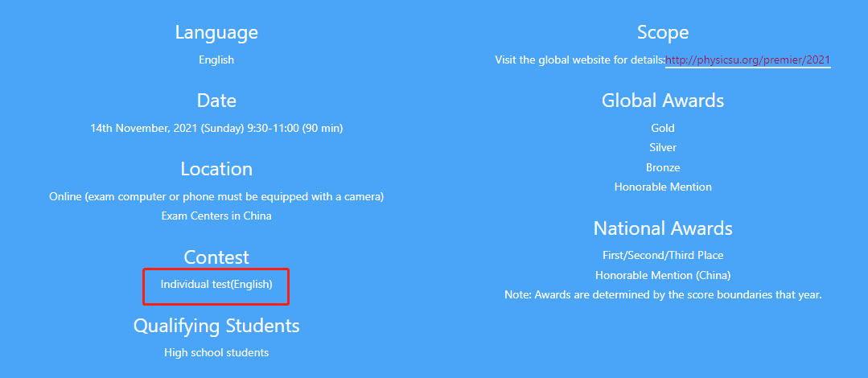The image size is (868, 378).
Task: Click the Date heading
Action: (216, 101)
